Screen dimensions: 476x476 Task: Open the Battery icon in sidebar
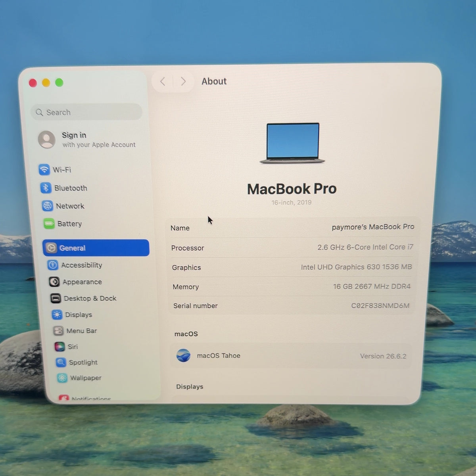click(x=49, y=223)
